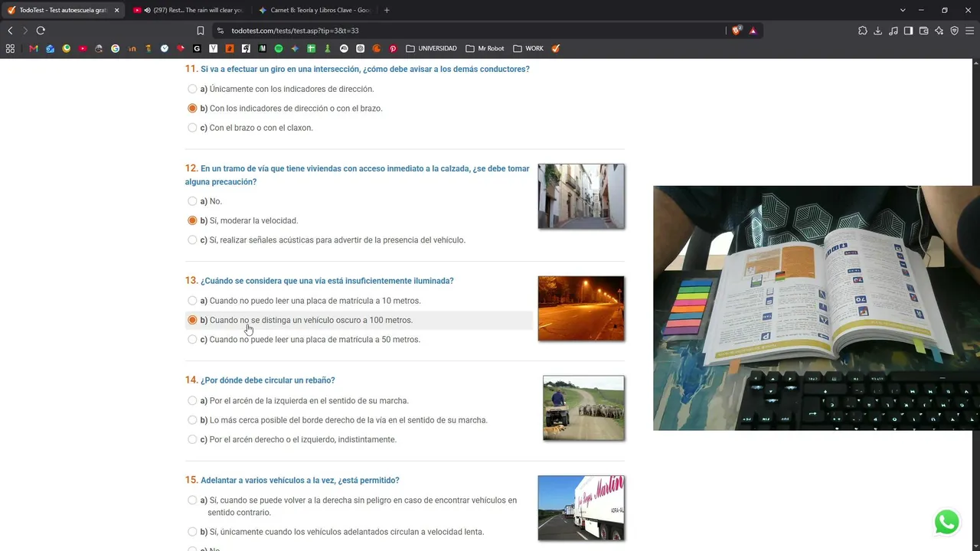Screen dimensions: 980x551
Task: Click the Brave Rewards triangle icon
Action: (x=753, y=31)
